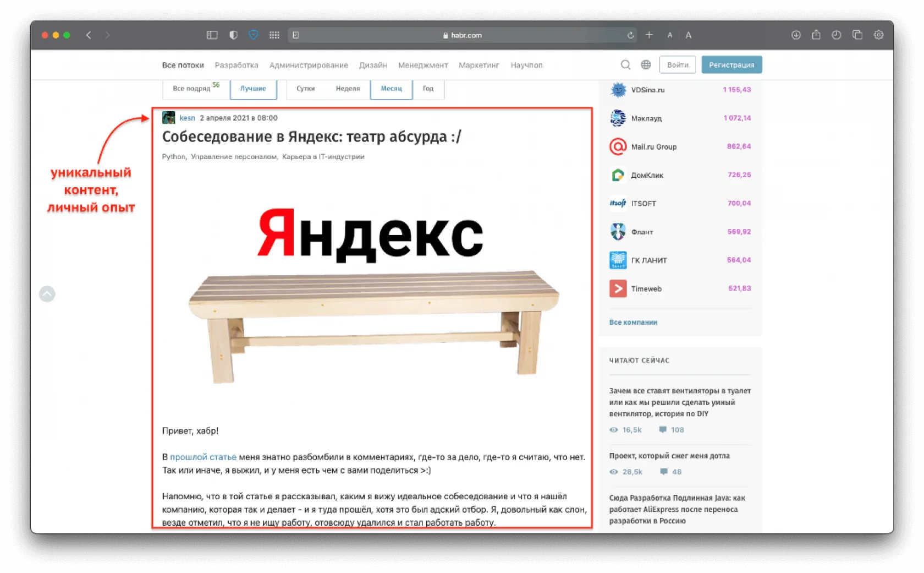
Task: Click the Флант logo icon
Action: pyautogui.click(x=618, y=232)
